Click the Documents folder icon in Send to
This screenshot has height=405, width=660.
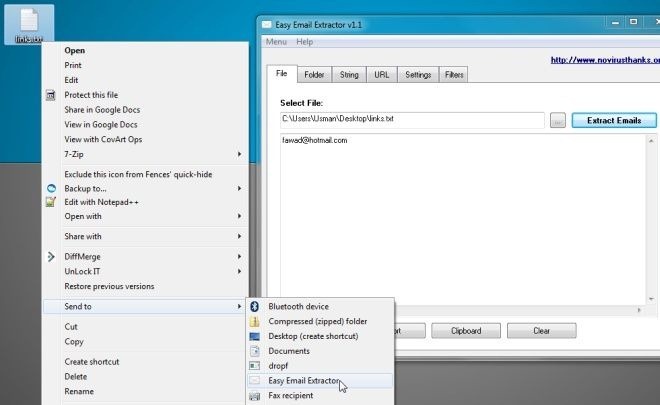coord(254,351)
